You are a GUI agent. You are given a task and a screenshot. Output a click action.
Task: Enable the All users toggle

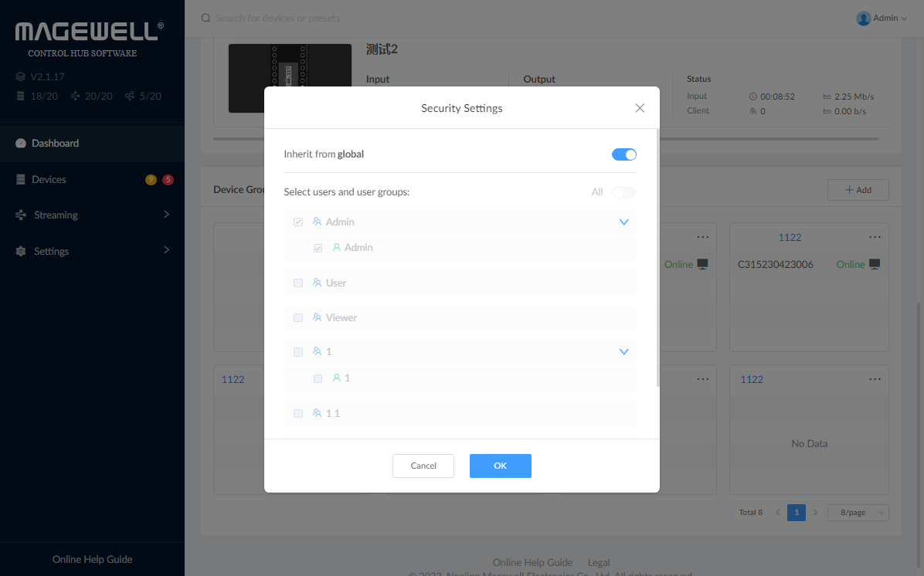[x=624, y=191]
